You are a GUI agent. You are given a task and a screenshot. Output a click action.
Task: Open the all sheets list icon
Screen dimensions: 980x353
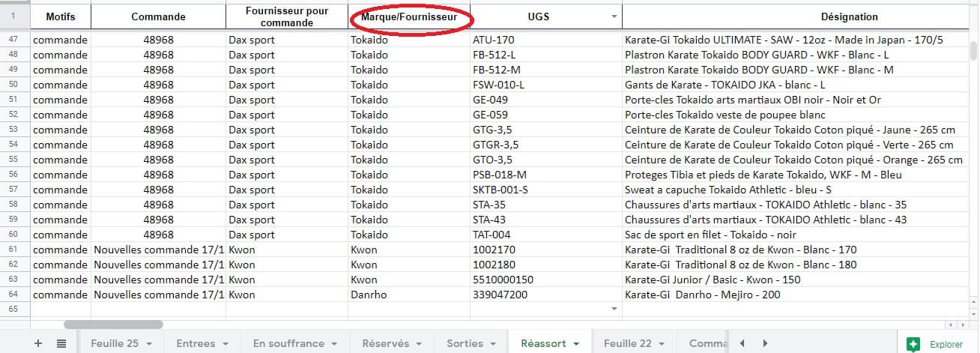coord(61,343)
